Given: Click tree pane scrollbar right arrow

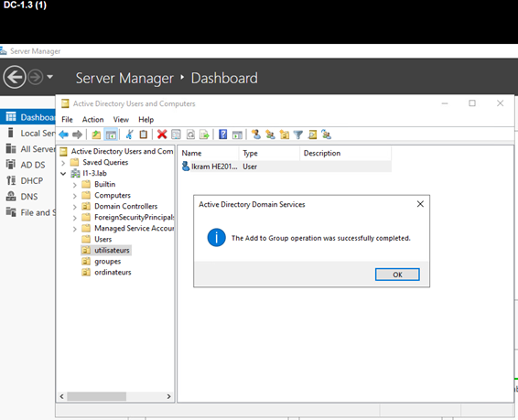Looking at the screenshot, I should pos(168,396).
